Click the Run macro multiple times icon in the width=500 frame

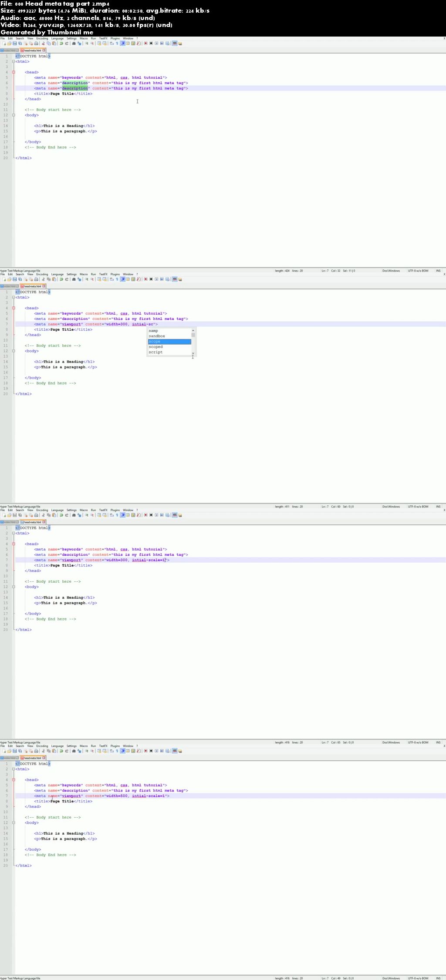pos(162,751)
